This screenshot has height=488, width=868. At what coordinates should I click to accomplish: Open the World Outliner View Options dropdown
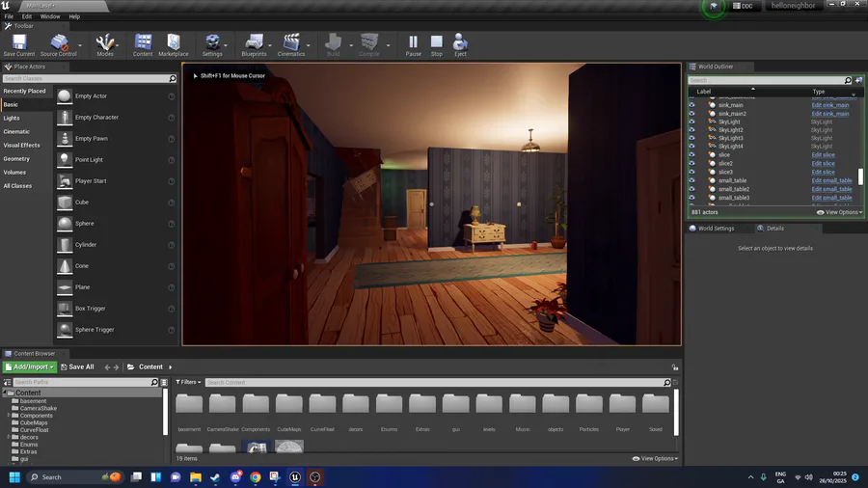[839, 212]
